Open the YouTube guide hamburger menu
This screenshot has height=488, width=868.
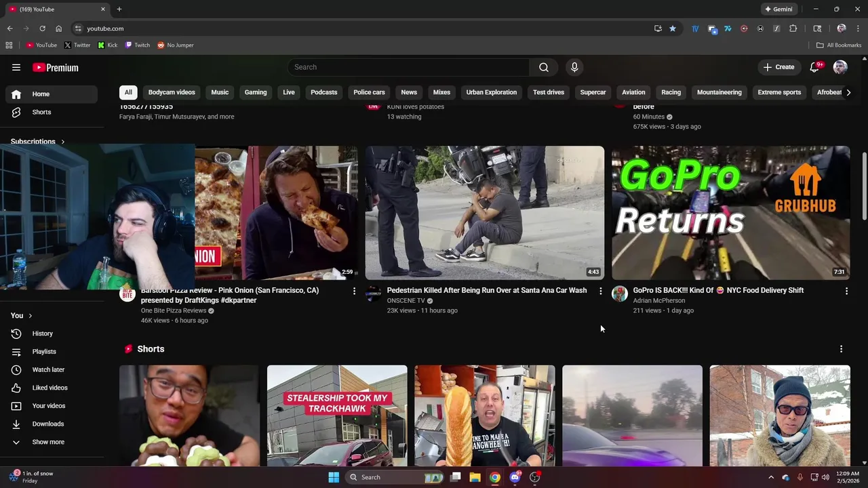coord(16,67)
